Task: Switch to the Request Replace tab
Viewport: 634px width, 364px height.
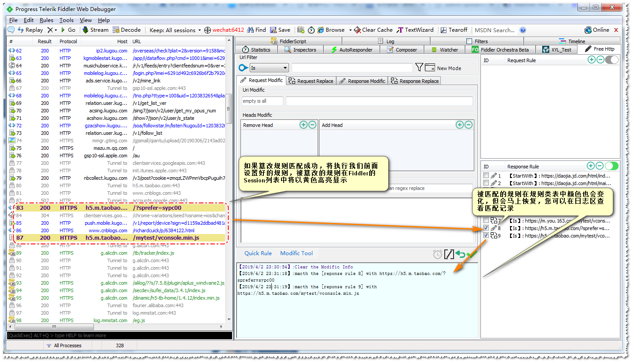Action: coord(311,81)
